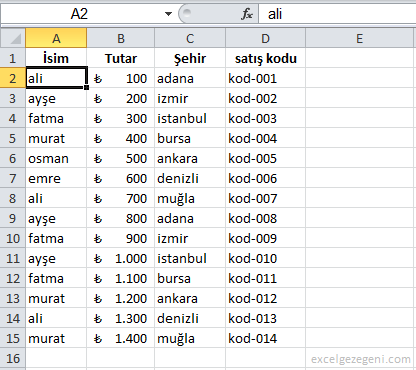Click the amount cell showing 1.000

click(121, 258)
